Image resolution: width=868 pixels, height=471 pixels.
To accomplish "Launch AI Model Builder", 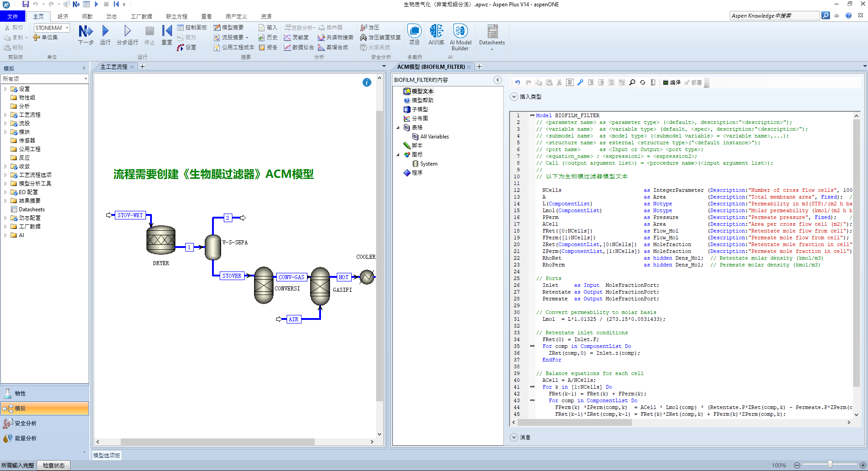I will (460, 37).
